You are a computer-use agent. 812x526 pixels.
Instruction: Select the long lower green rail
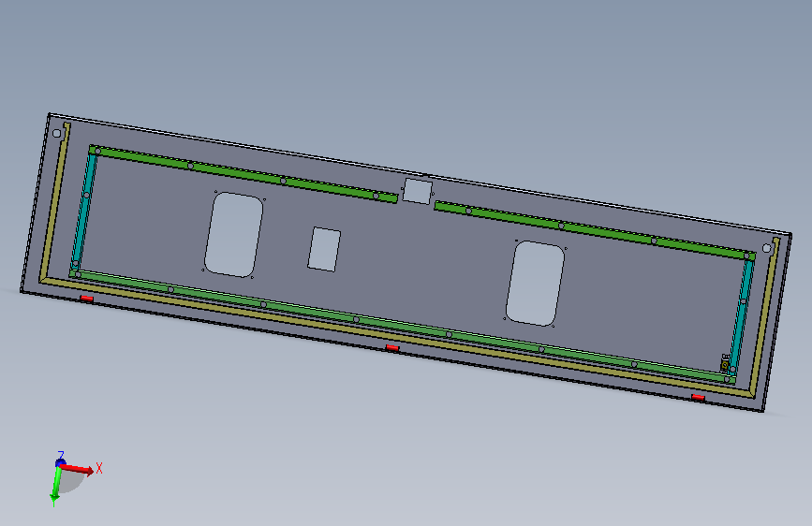[403, 327]
